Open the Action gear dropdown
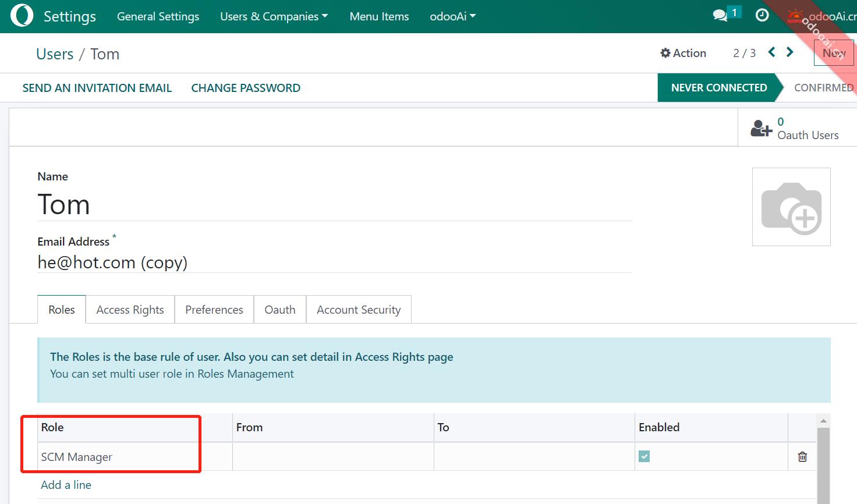This screenshot has width=857, height=504. click(x=683, y=53)
